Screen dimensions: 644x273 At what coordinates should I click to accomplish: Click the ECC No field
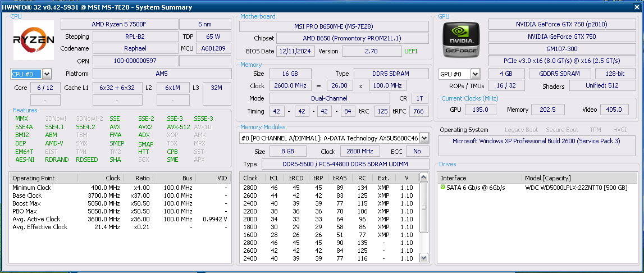point(417,151)
